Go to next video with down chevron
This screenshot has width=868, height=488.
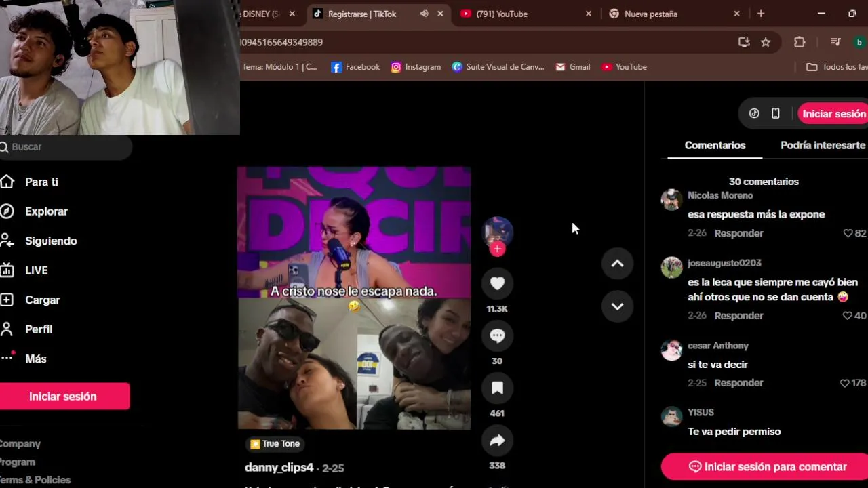click(x=617, y=306)
